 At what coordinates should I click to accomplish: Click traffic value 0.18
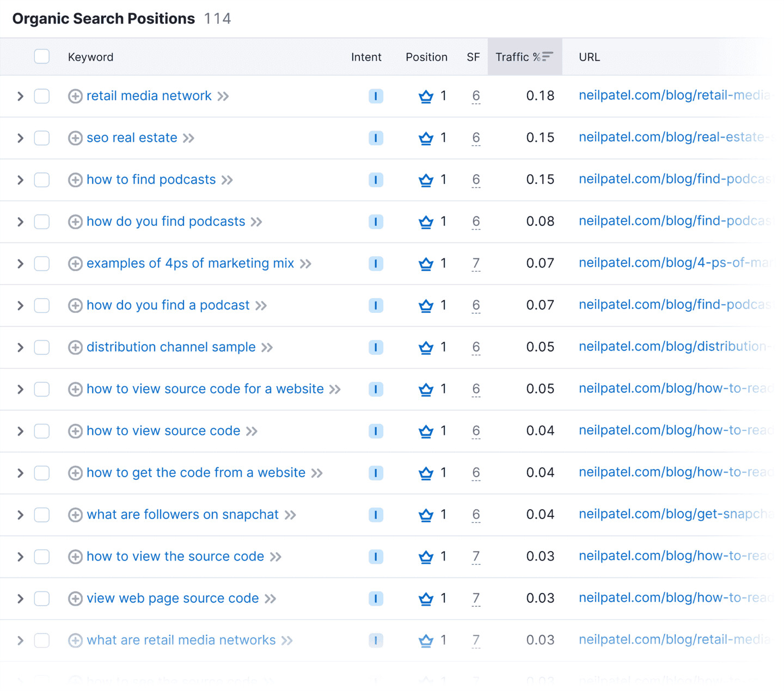540,96
